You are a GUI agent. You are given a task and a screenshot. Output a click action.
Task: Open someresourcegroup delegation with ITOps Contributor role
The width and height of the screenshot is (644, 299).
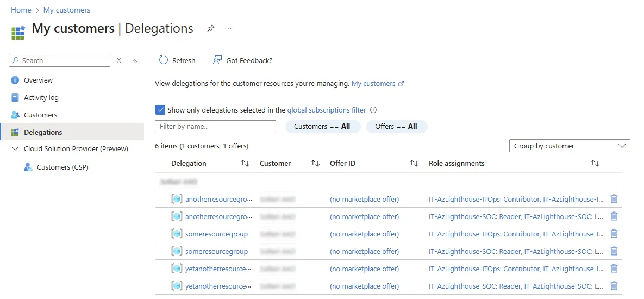click(216, 234)
